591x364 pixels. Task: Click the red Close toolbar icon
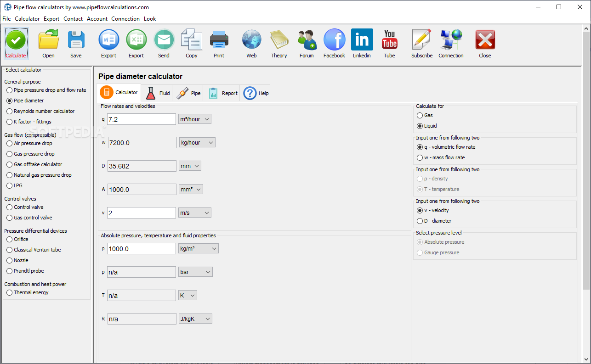[485, 40]
